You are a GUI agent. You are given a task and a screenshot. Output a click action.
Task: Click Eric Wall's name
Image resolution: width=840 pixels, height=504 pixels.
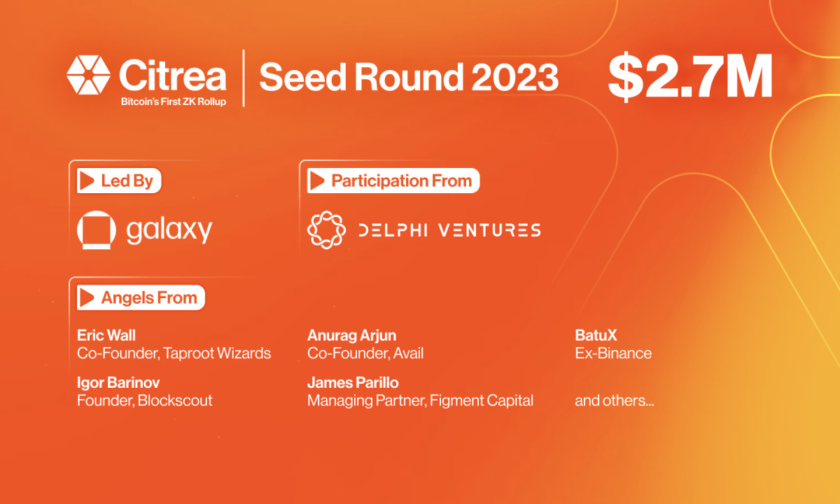pyautogui.click(x=106, y=336)
